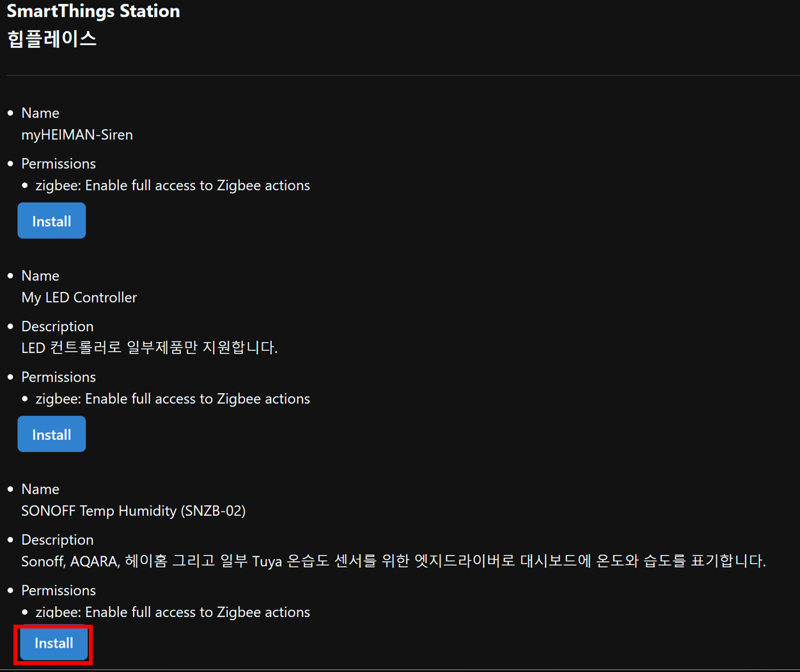Install the My LED Controller driver
The width and height of the screenshot is (800, 672).
(x=51, y=434)
